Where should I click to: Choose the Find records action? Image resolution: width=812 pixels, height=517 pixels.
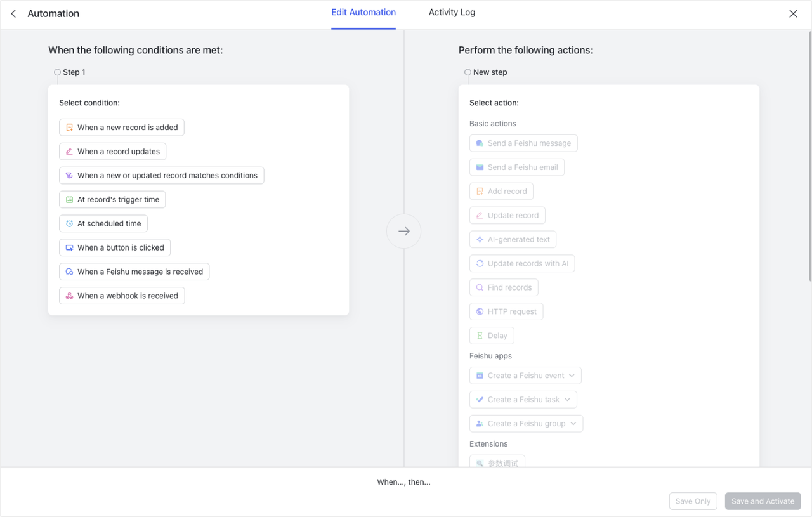504,288
